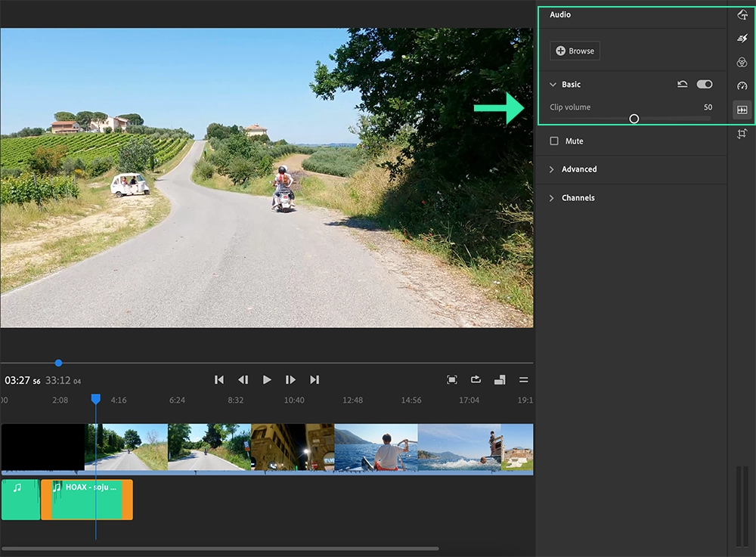Enable looped playback
756x557 pixels.
click(x=475, y=380)
